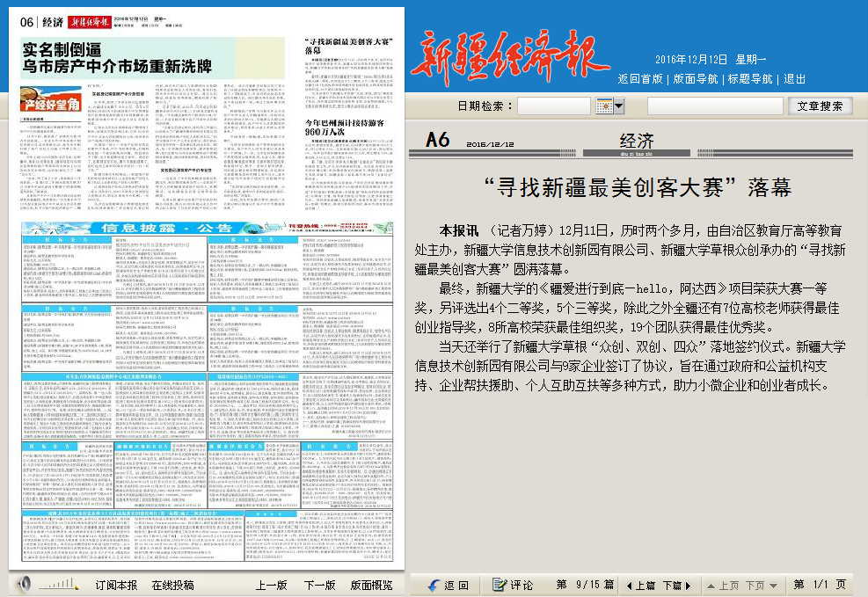The height and width of the screenshot is (597, 868).
Task: Click the 信息披露·公告 banner on page
Action: click(x=207, y=228)
